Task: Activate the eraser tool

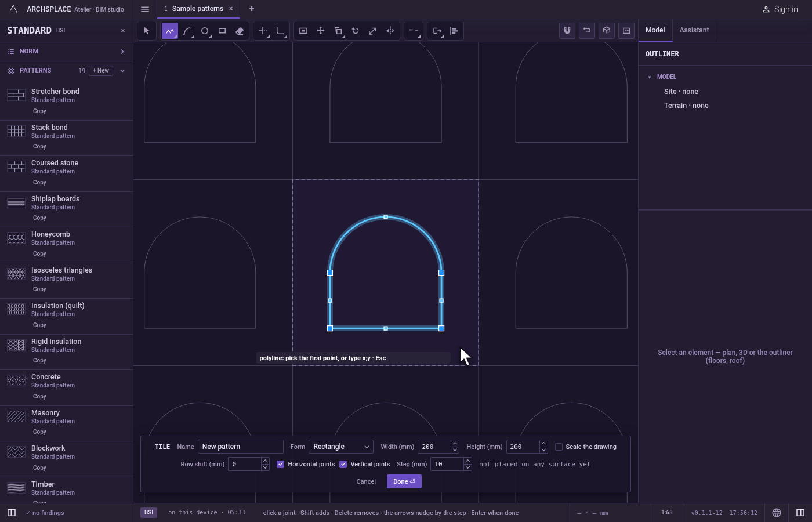Action: coord(240,31)
